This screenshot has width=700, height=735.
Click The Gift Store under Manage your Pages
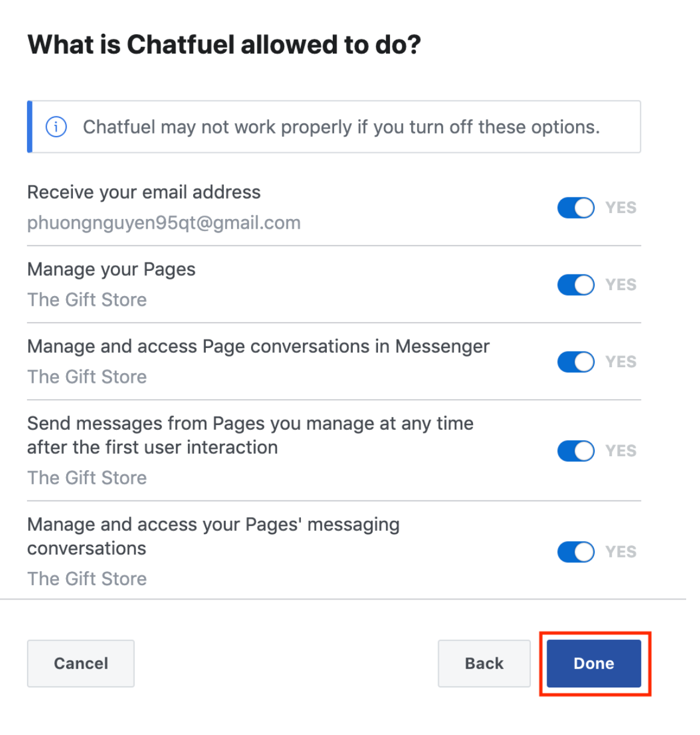(x=87, y=300)
